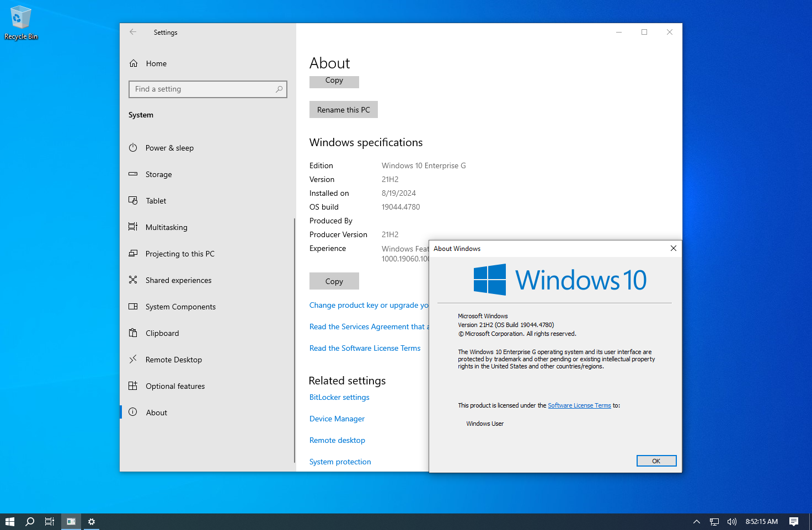Click Installed on value 8/19/2024
The image size is (812, 530).
coord(399,193)
